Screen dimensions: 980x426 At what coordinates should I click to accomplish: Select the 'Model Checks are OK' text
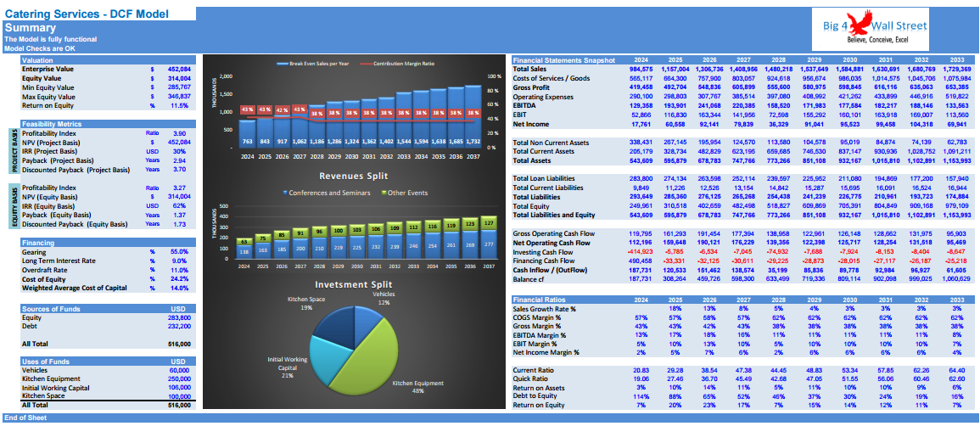click(39, 48)
